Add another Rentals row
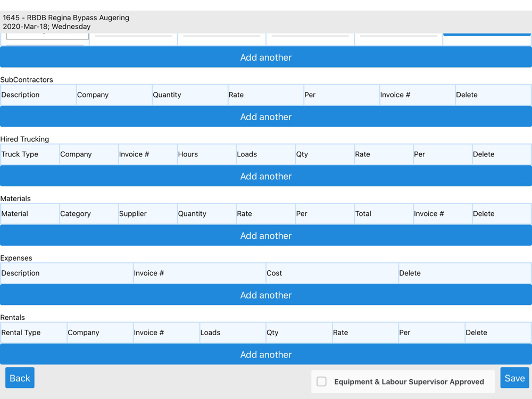The height and width of the screenshot is (399, 532). click(266, 354)
